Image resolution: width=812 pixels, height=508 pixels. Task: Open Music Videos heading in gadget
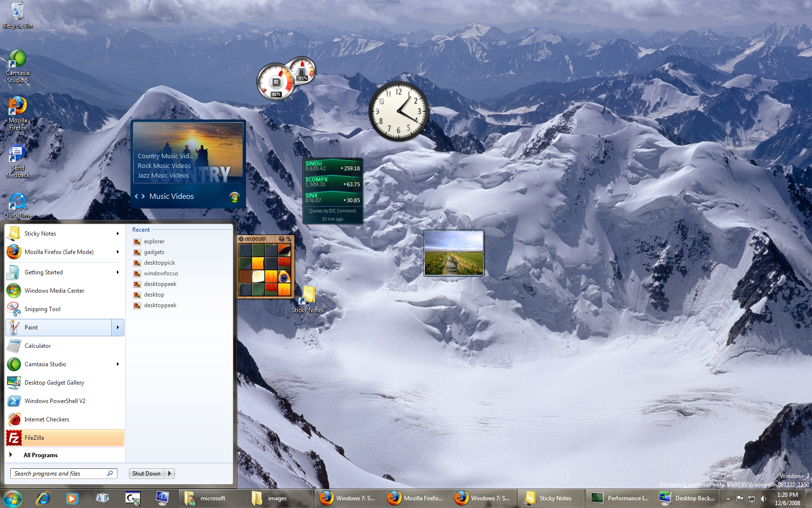coord(172,196)
